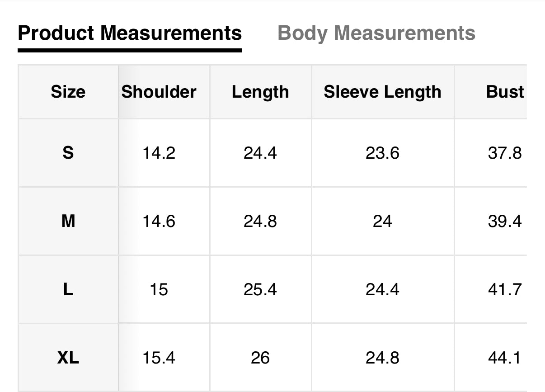Image resolution: width=545 pixels, height=392 pixels.
Task: Select the S size row label
Action: click(68, 153)
